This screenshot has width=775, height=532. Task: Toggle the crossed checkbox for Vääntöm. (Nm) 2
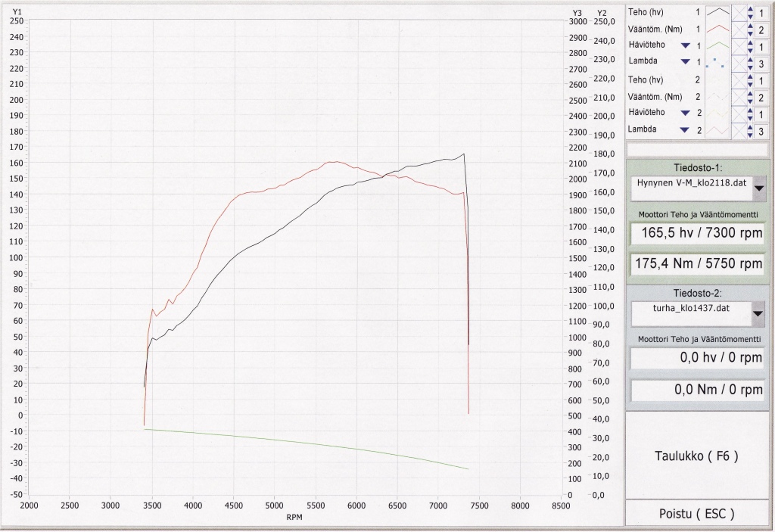pyautogui.click(x=739, y=98)
